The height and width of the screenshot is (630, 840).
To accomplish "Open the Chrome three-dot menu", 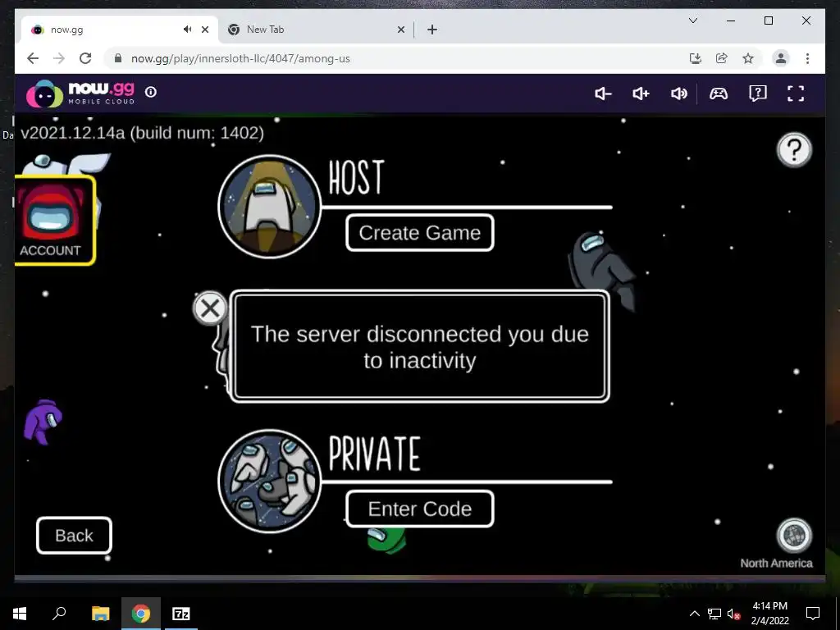I will coord(807,58).
